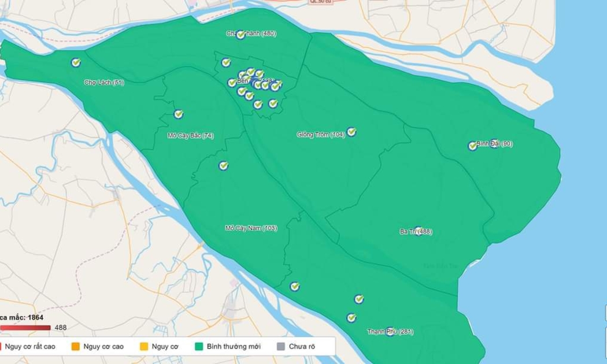Click the grey Chưa rõ legend swatch
Screen dimensions: 607x364
[281, 347]
